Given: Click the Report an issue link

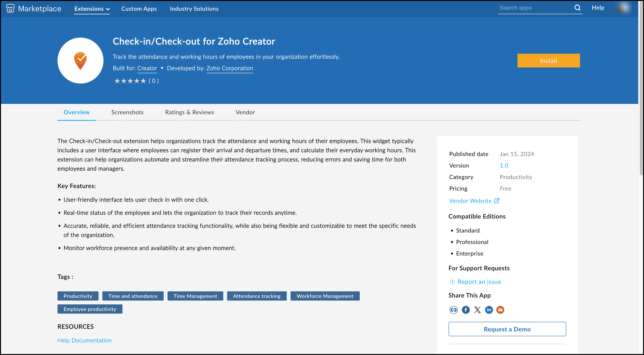Looking at the screenshot, I should (479, 282).
